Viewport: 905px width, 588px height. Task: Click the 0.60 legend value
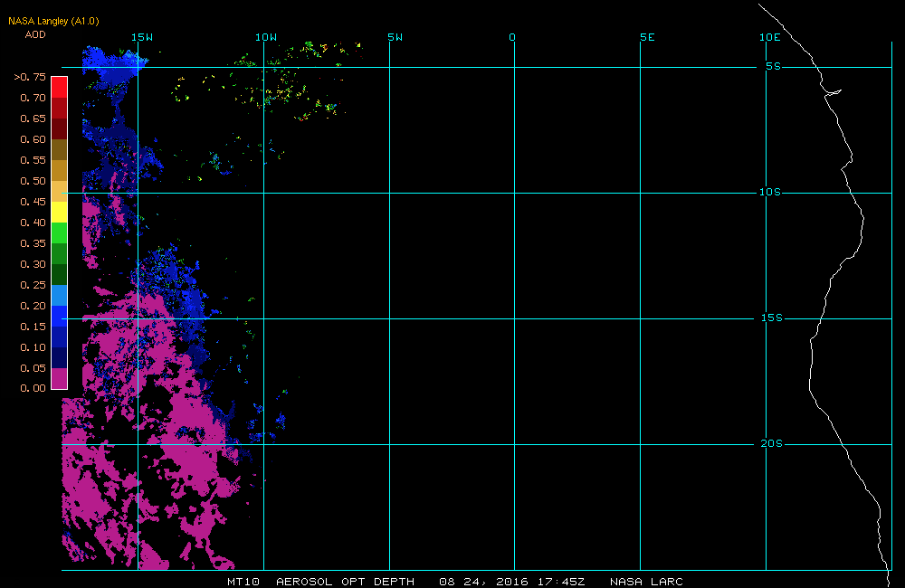point(33,139)
